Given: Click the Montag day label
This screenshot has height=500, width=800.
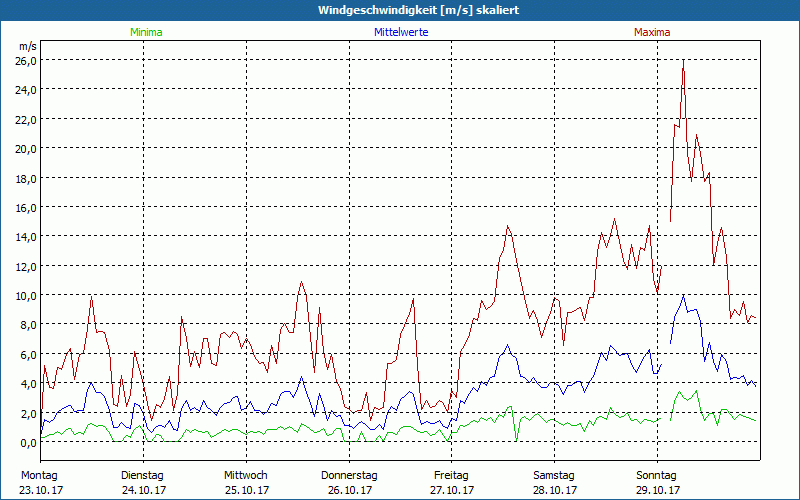Looking at the screenshot, I should (x=39, y=476).
